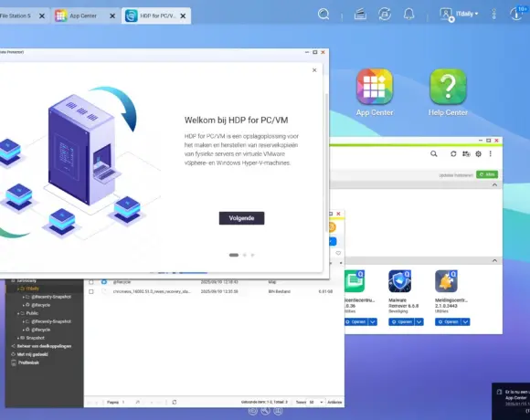Viewport: 530px width, 420px height.
Task: Tick checkbox for @Recycle row in File Station
Action: [x=91, y=282]
